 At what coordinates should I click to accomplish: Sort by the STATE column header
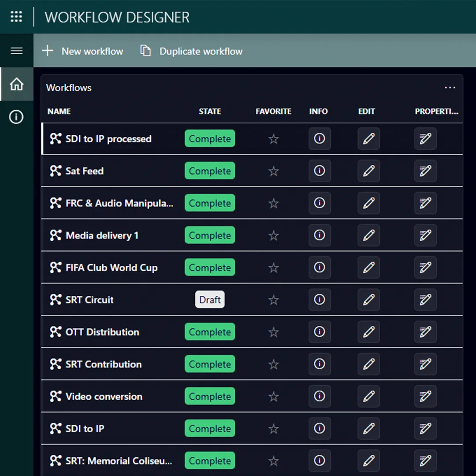(x=210, y=112)
